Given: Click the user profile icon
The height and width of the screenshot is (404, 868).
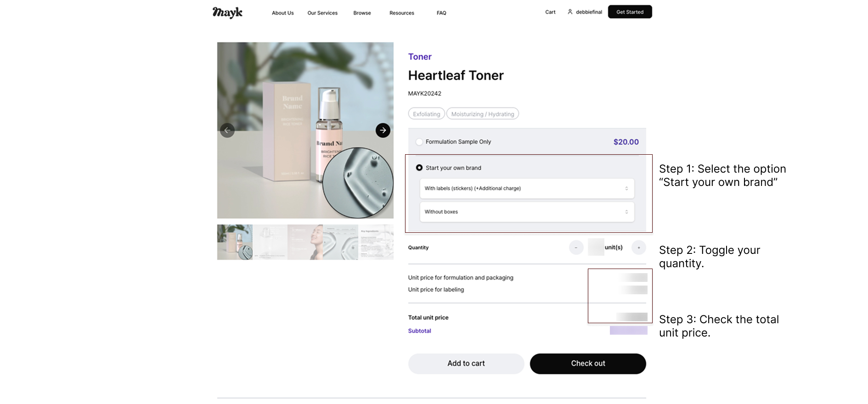Looking at the screenshot, I should [x=570, y=12].
